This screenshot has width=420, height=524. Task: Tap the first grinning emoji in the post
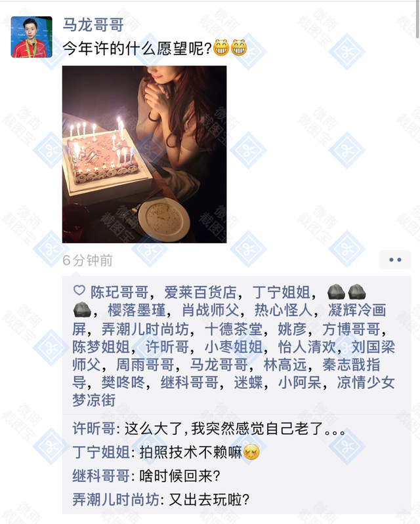coord(221,48)
